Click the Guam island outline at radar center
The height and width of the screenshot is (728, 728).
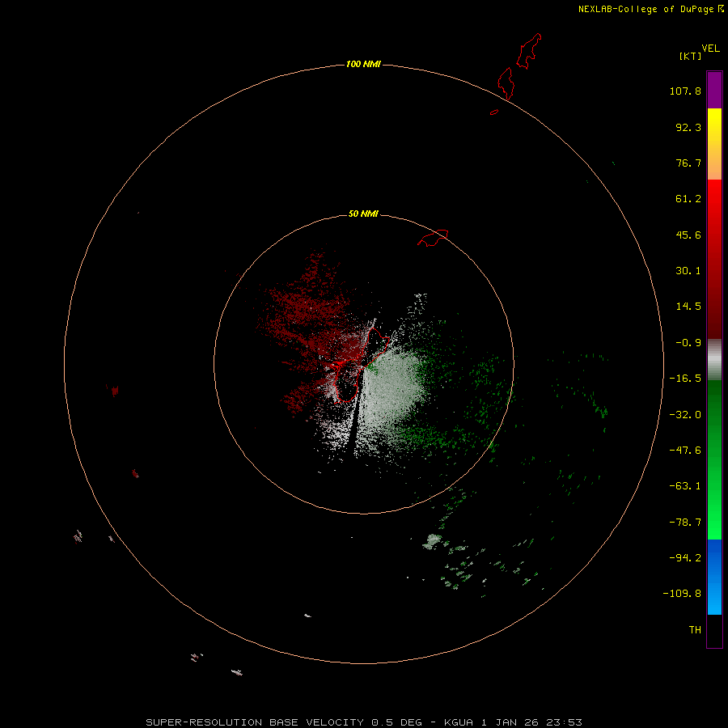click(359, 365)
